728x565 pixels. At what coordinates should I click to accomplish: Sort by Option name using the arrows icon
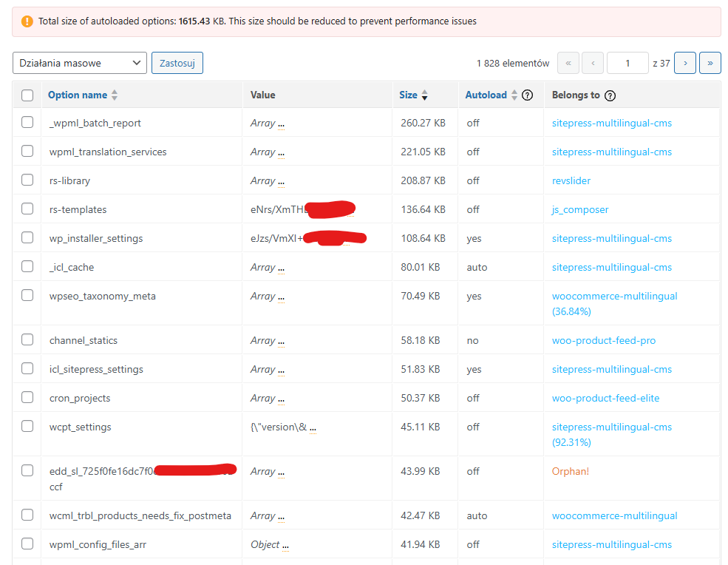(x=115, y=95)
